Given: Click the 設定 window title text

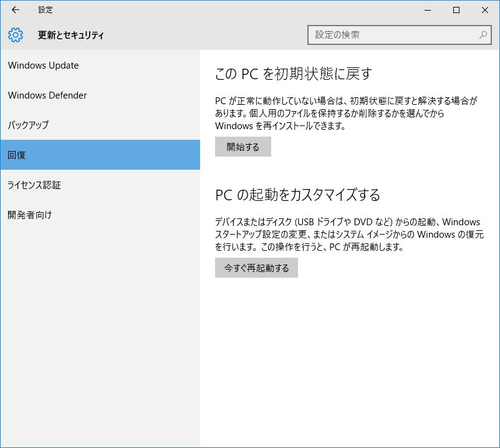Looking at the screenshot, I should tap(46, 10).
